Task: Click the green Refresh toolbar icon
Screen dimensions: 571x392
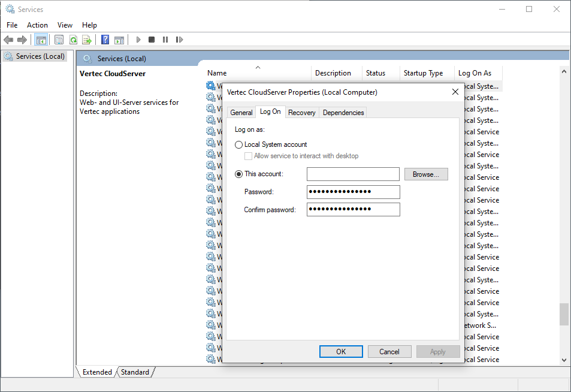Action: 73,40
